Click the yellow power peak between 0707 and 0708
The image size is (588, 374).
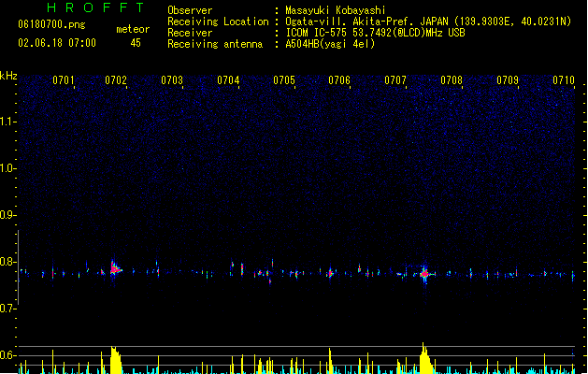(425, 358)
